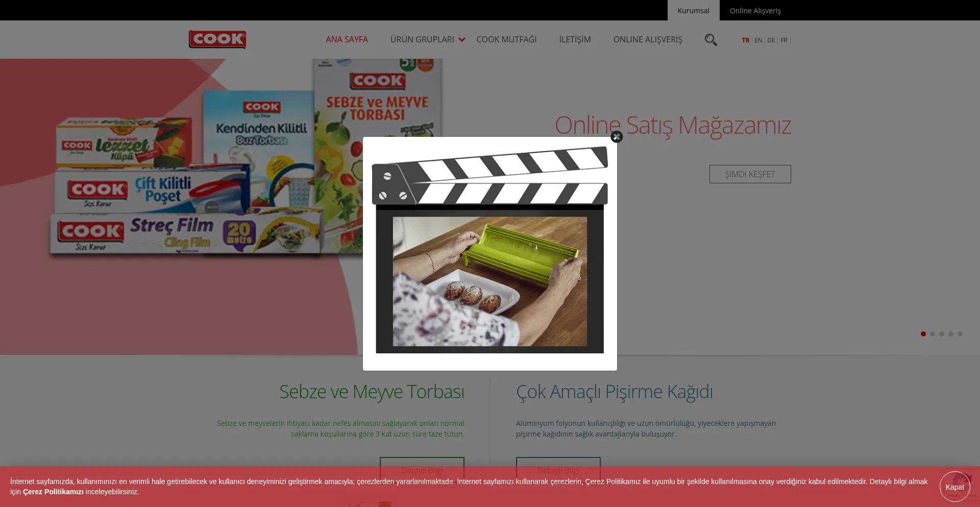Open the Çok Amaçlı Pişirme Kağıdı heading

click(x=614, y=392)
